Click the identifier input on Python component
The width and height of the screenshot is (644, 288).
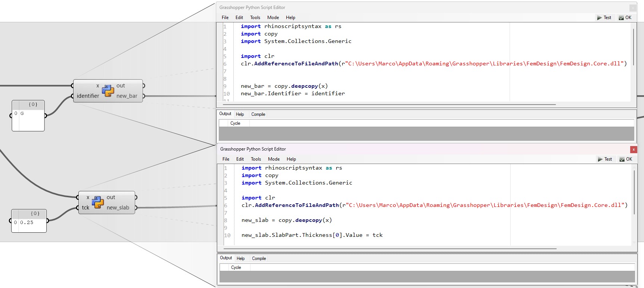coord(88,96)
